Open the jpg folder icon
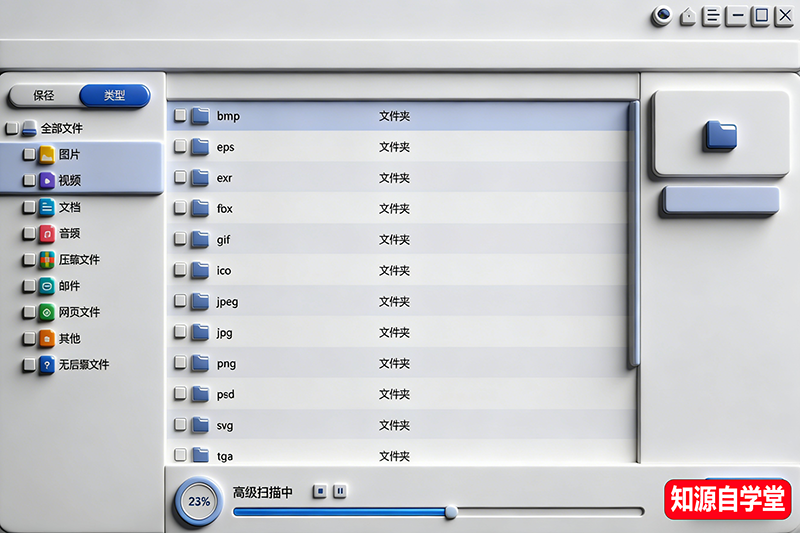Screen dimensions: 800x533 point(200,333)
